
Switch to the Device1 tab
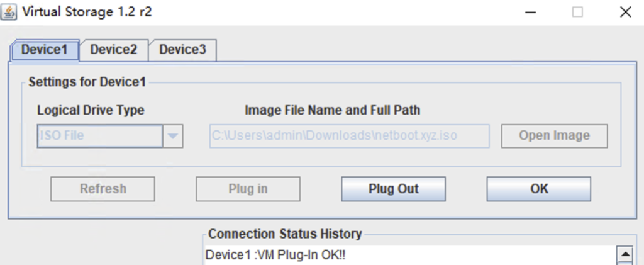(45, 50)
